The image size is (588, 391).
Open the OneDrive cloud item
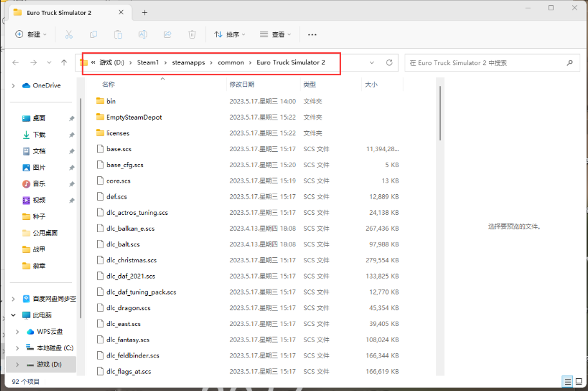point(41,86)
